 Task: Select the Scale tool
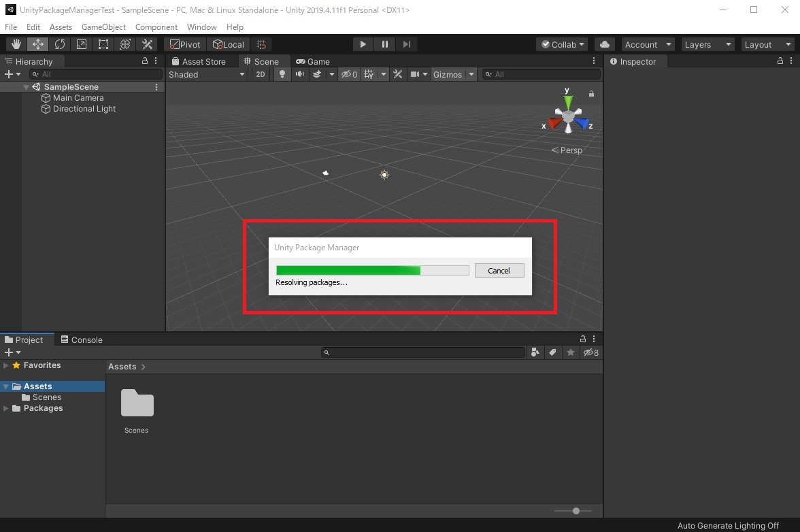[x=81, y=44]
